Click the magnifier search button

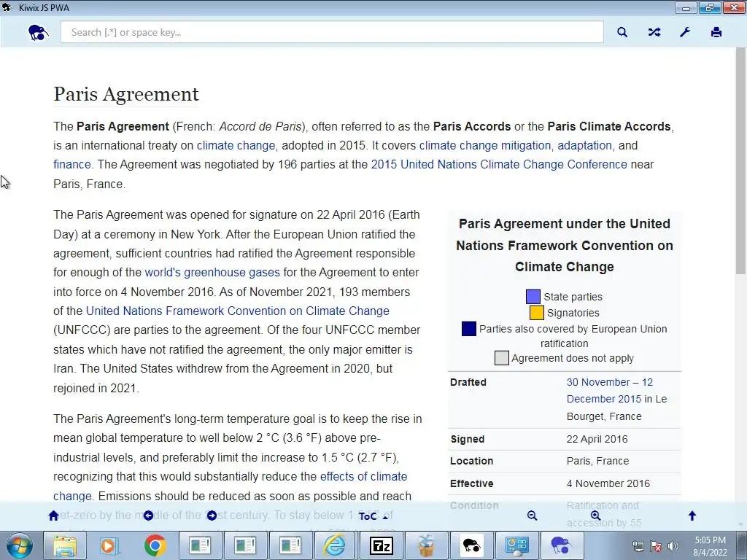coord(622,32)
